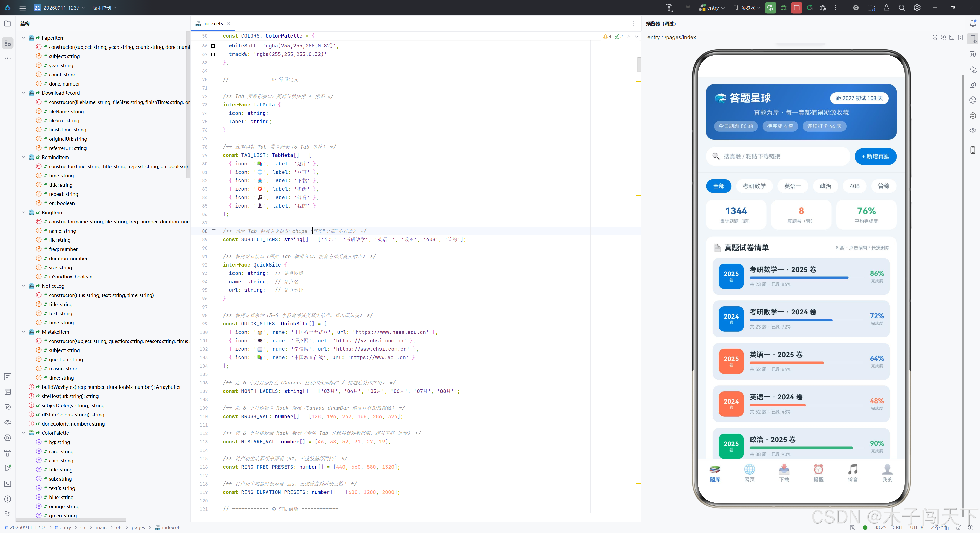Click the color swatch on line 66
This screenshot has width=980, height=533.
pyautogui.click(x=213, y=46)
